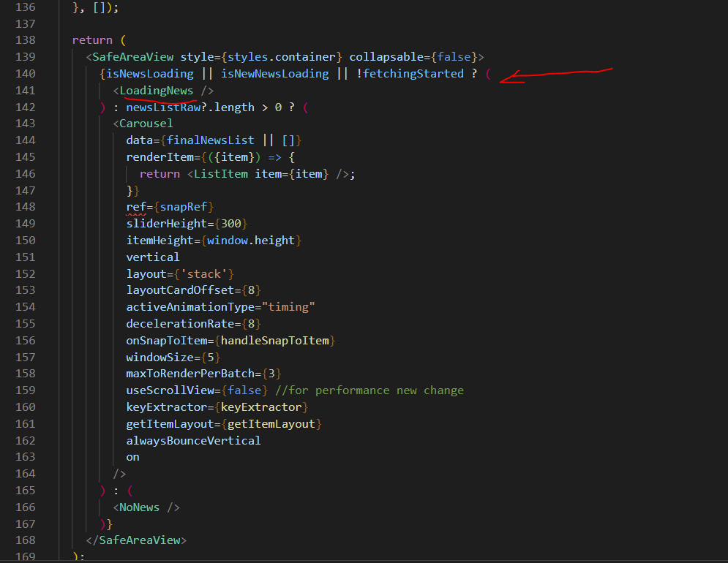The image size is (728, 563).
Task: Click the decelerationRate prop
Action: pos(180,323)
